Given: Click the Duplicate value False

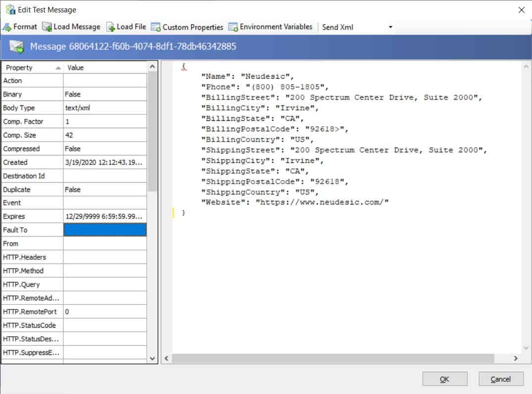Looking at the screenshot, I should [73, 190].
